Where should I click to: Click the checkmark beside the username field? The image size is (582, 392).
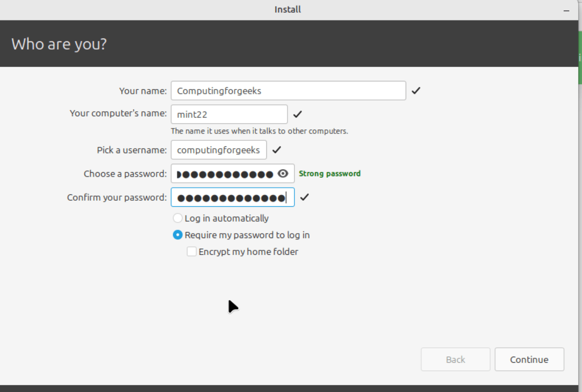(277, 150)
